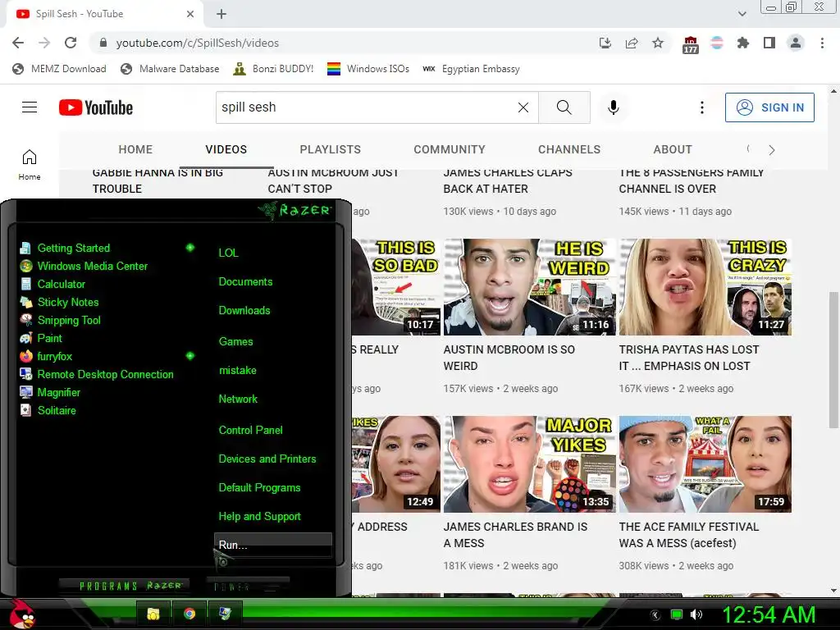
Task: Open Home in YouTube sidebar
Action: point(30,164)
